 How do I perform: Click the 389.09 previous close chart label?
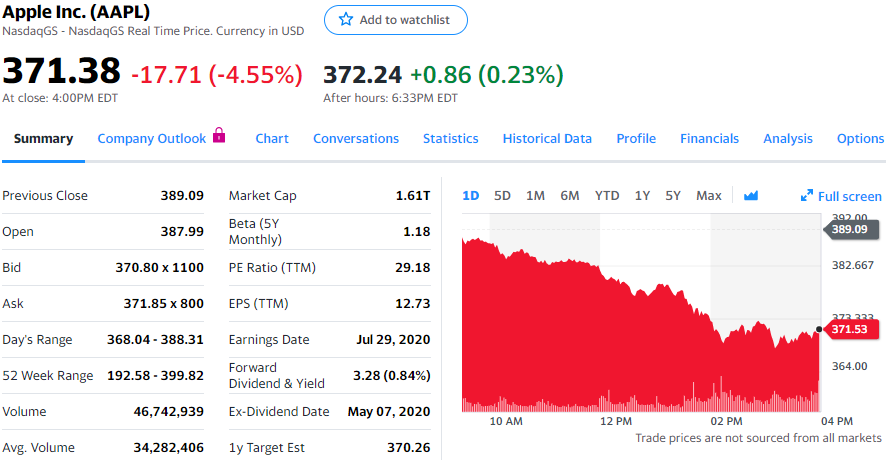855,230
